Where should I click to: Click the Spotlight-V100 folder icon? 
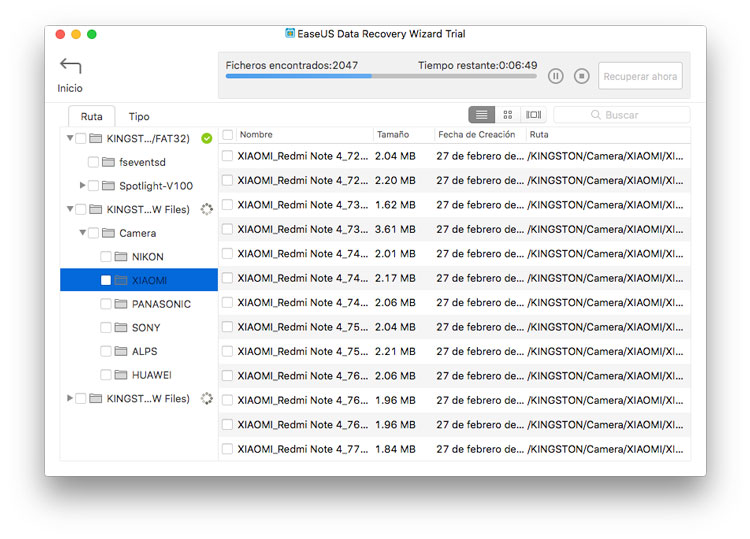coord(109,186)
